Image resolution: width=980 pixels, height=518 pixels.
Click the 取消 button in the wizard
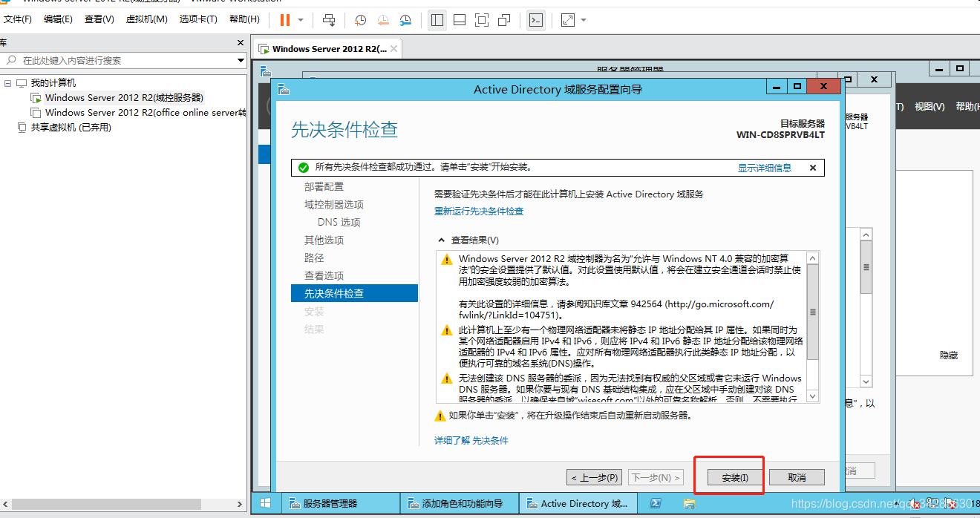pyautogui.click(x=797, y=478)
